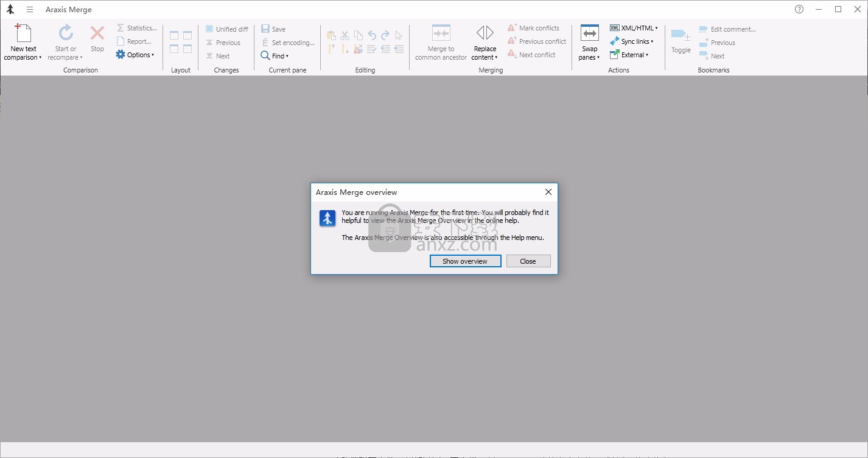Viewport: 868px width, 458px height.
Task: Open the Sync links dropdown
Action: 632,41
